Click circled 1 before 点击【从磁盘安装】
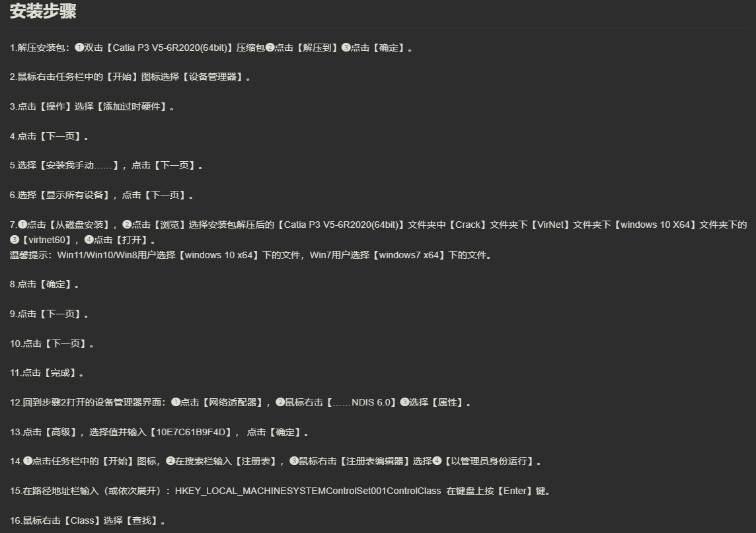 [x=22, y=224]
